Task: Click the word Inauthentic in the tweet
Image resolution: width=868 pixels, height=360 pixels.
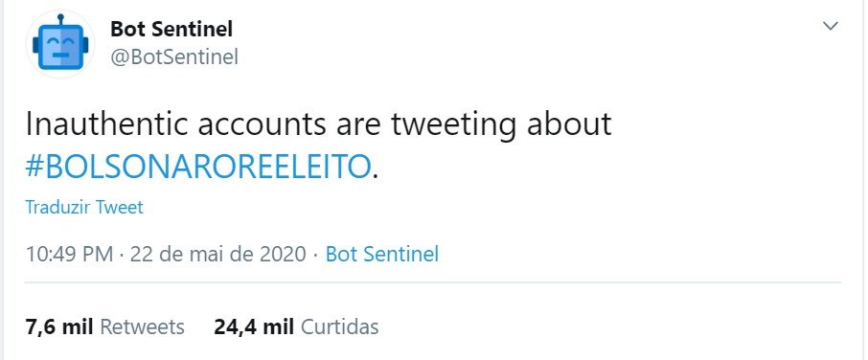Action: (107, 124)
